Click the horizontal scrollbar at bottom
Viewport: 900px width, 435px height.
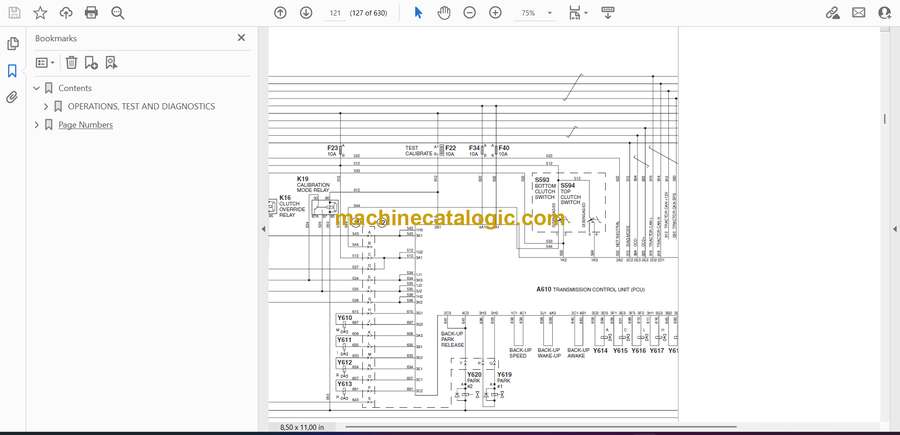pyautogui.click(x=541, y=426)
